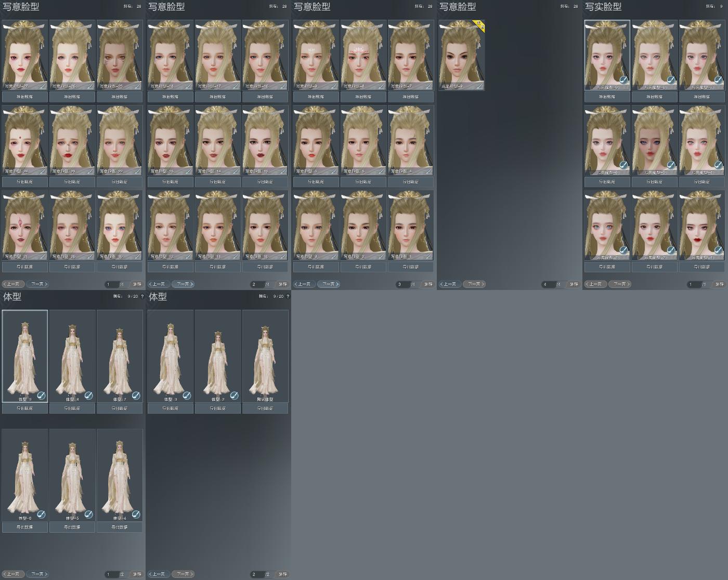Click the brush edit icon on 写实脸型-5
728x580 pixels.
(x=671, y=165)
